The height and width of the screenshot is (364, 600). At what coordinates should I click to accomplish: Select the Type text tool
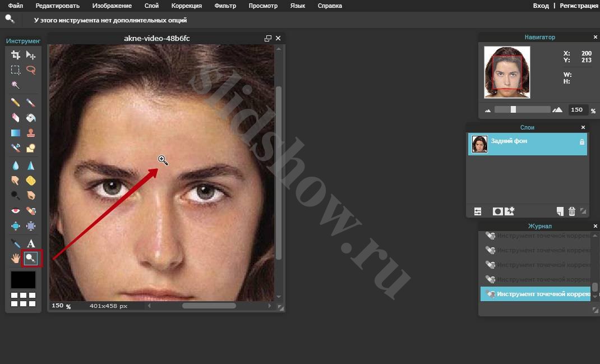click(31, 243)
